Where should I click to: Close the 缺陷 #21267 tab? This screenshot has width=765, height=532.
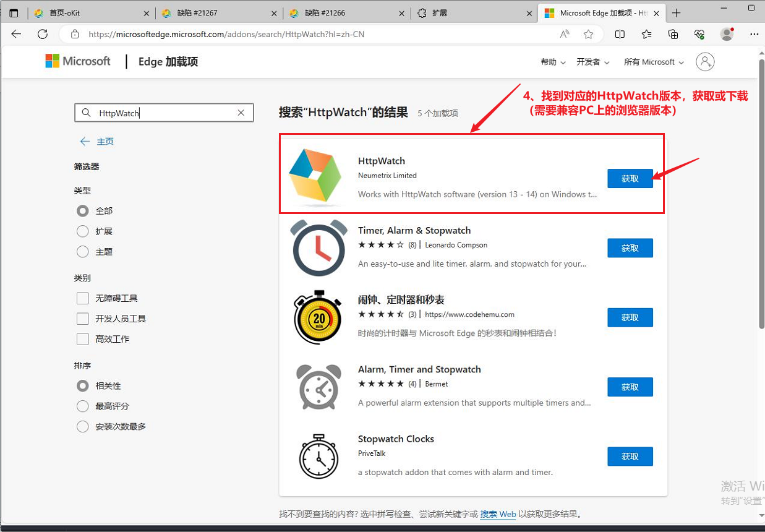pyautogui.click(x=274, y=13)
